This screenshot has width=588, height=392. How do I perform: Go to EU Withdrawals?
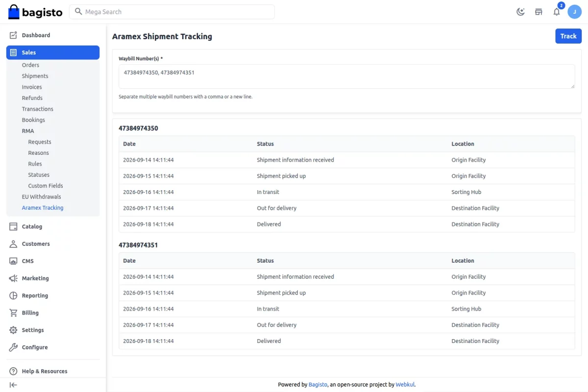click(x=41, y=197)
